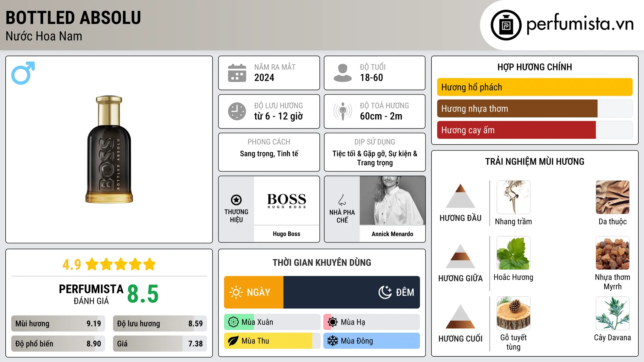Viewport: 644px width, 362px height.
Task: Click the perfumista.vn site name
Action: 580,25
